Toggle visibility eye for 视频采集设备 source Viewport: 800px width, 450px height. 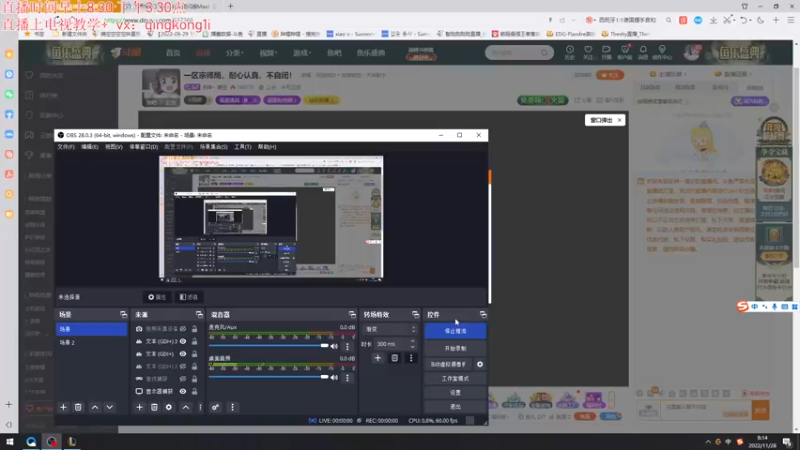[x=183, y=329]
